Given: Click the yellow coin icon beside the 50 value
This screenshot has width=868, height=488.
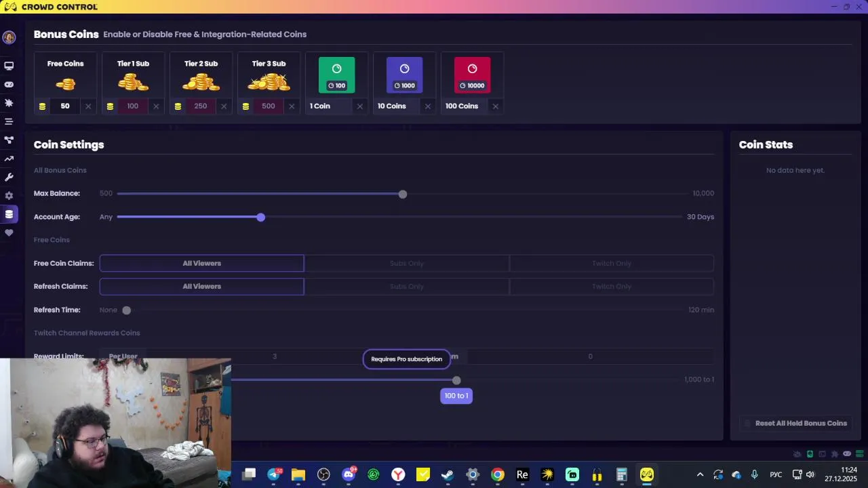Looking at the screenshot, I should pos(42,106).
